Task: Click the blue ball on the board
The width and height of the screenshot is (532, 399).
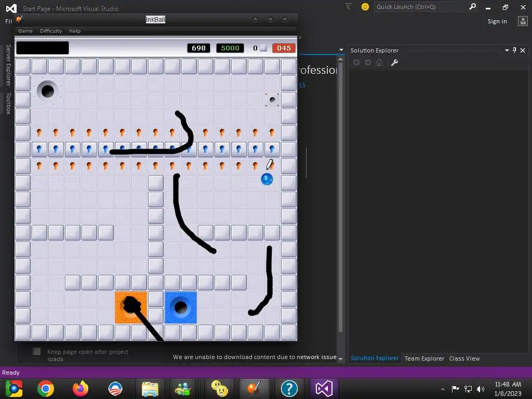Action: pos(267,179)
